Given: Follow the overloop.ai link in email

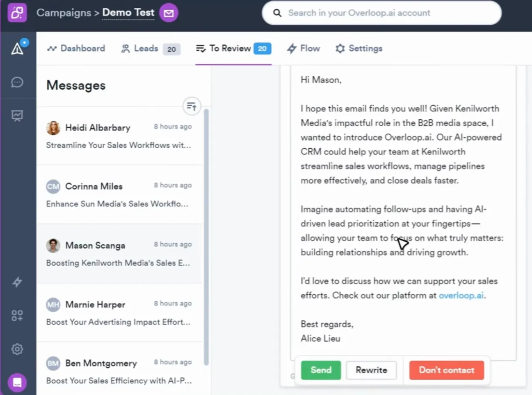Looking at the screenshot, I should coord(461,295).
